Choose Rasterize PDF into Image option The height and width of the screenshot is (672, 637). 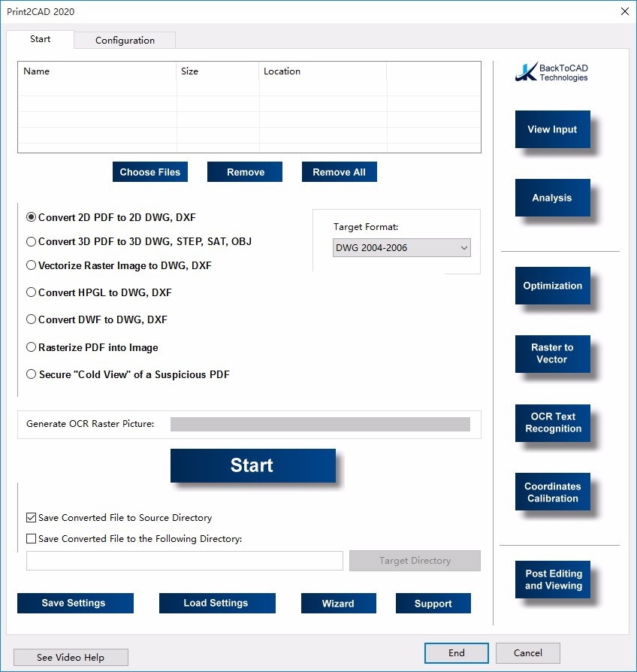pos(32,347)
